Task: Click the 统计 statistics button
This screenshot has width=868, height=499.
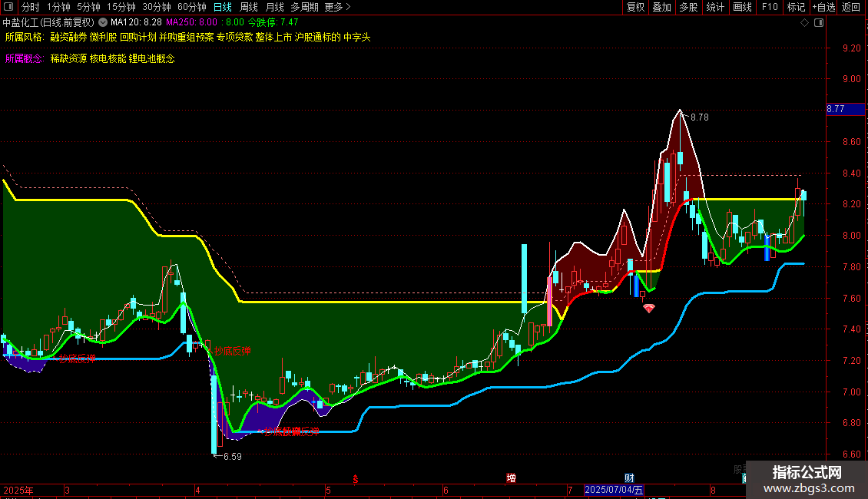Action: (715, 7)
